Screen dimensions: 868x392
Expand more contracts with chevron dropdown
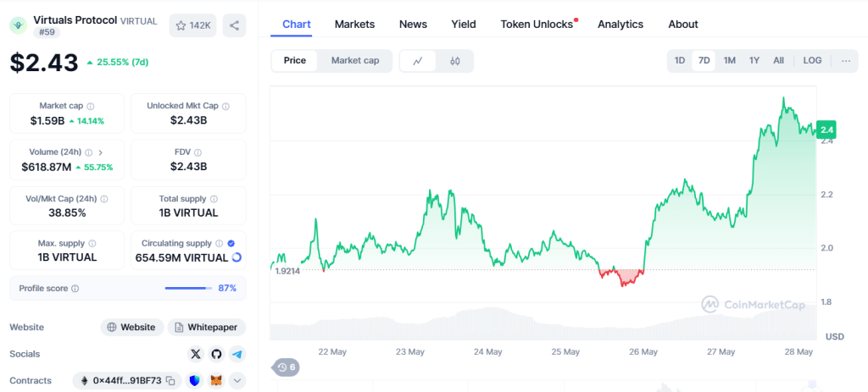coord(236,381)
